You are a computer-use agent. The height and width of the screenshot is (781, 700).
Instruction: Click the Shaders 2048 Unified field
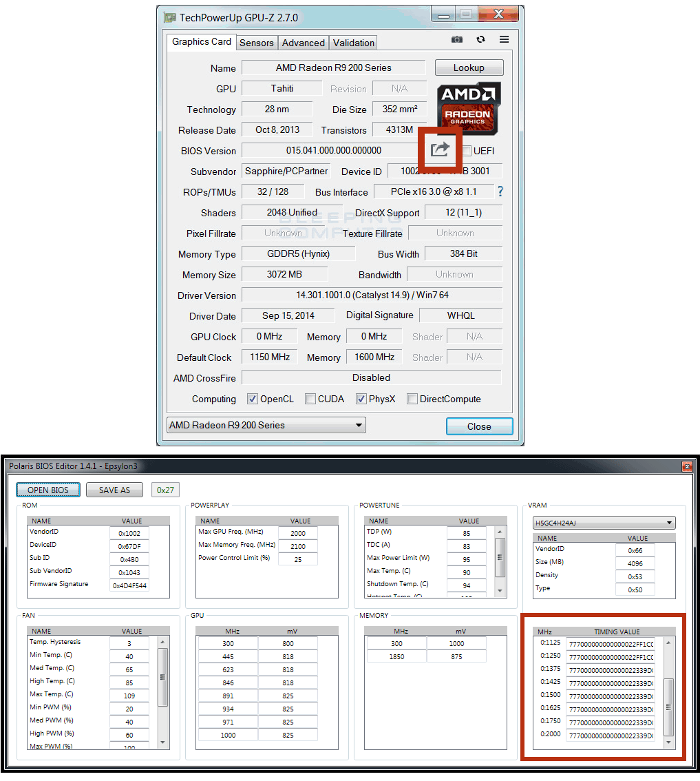tap(292, 212)
